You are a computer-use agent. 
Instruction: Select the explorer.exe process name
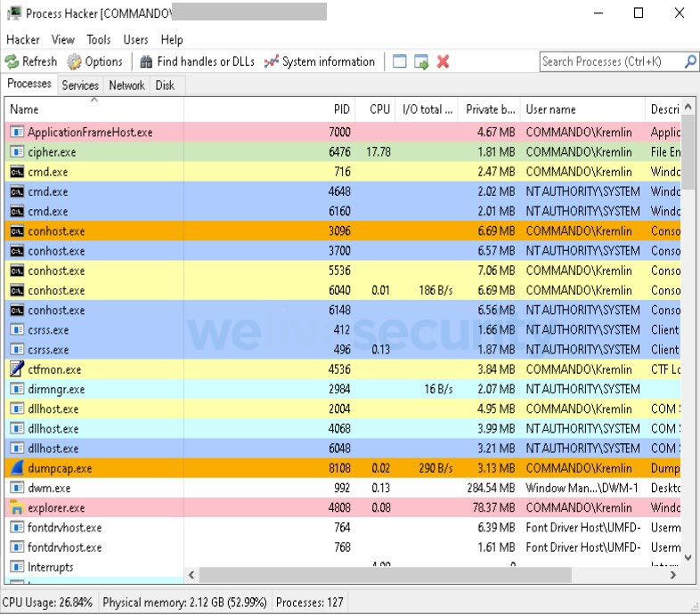(56, 508)
